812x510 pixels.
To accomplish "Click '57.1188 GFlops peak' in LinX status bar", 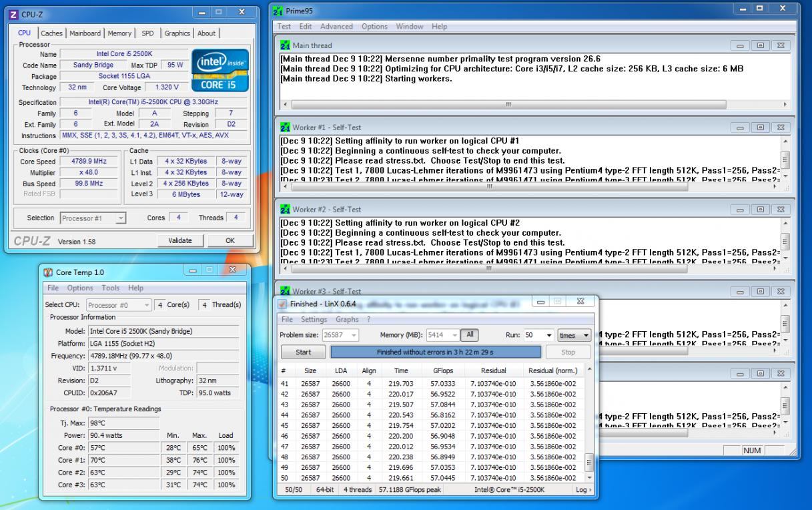I will (409, 490).
